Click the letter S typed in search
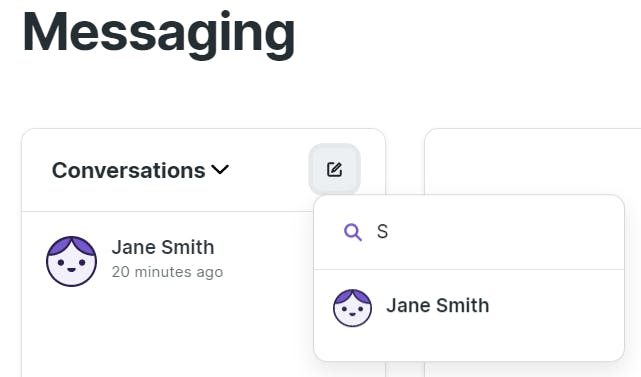The height and width of the screenshot is (377, 641). [382, 232]
